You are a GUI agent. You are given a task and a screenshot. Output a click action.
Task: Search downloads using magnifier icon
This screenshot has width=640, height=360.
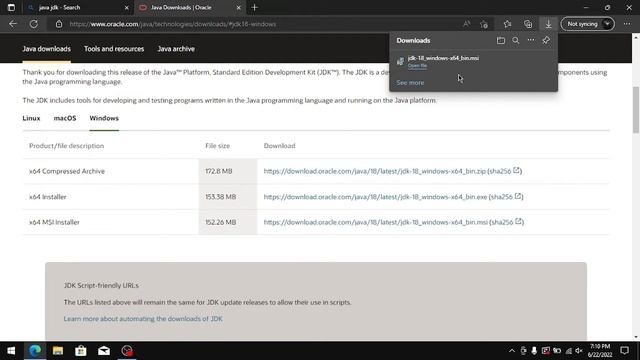pos(516,40)
